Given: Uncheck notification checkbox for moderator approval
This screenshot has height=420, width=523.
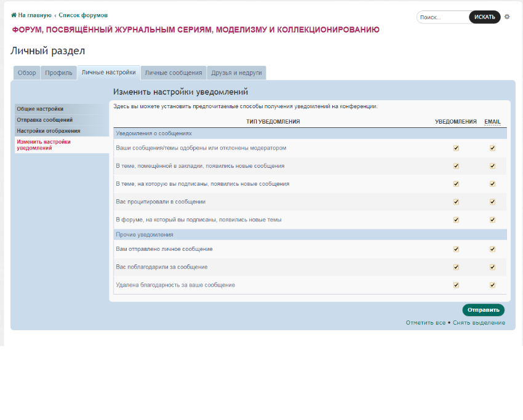Looking at the screenshot, I should 456,148.
